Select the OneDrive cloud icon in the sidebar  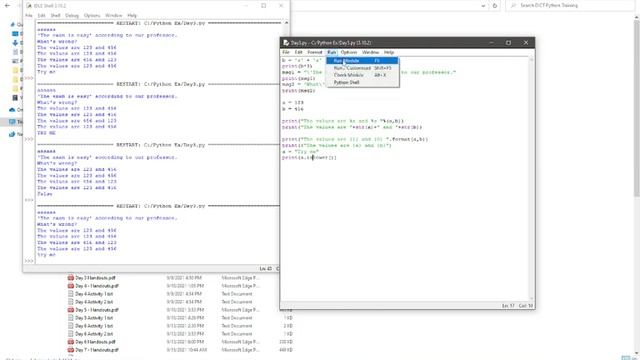(x=12, y=110)
